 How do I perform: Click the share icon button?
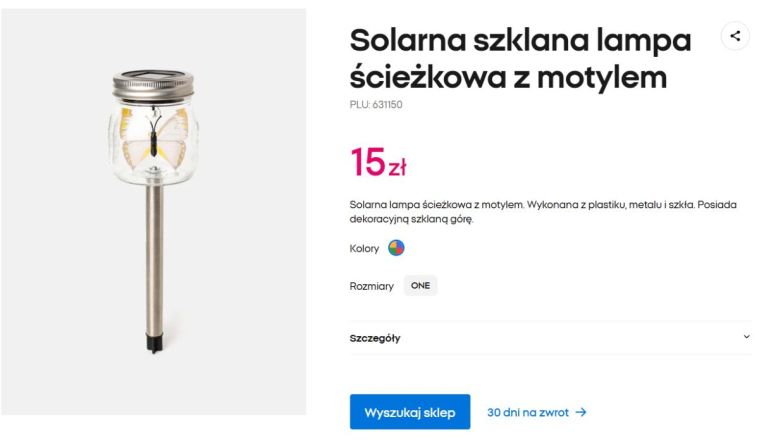point(735,36)
